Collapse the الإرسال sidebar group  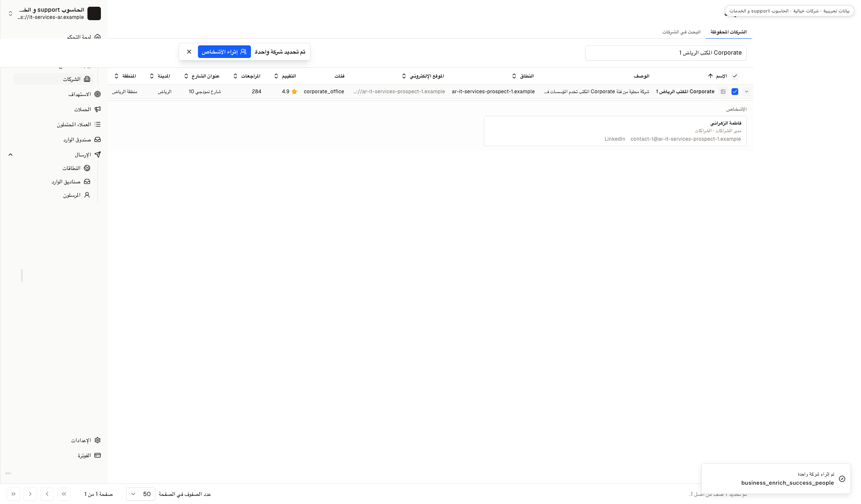pyautogui.click(x=11, y=155)
